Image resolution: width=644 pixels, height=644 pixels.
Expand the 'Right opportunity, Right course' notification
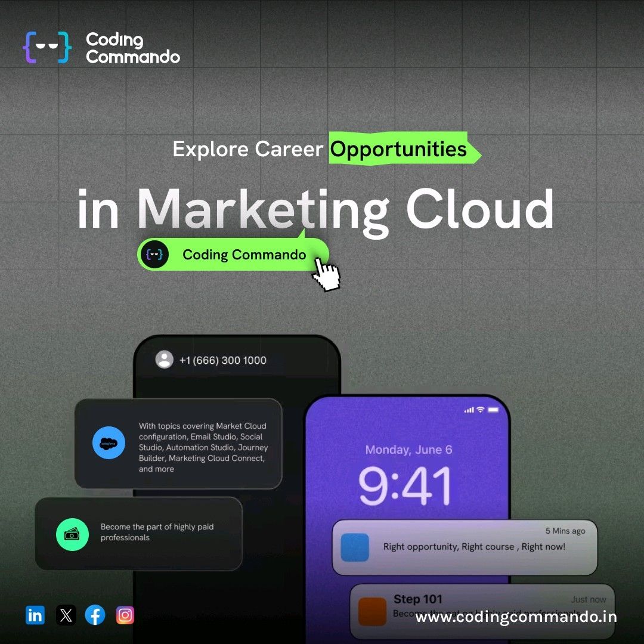(465, 547)
